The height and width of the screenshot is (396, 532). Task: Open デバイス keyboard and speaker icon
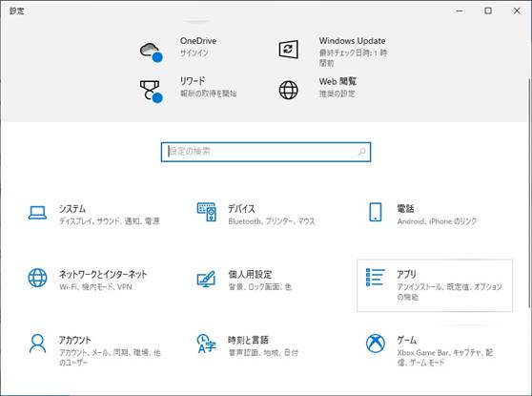click(206, 212)
